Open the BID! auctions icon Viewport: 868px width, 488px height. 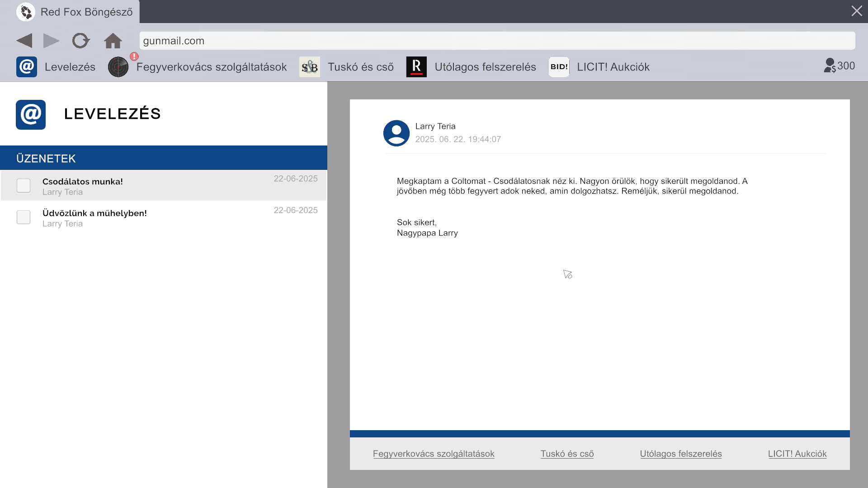[x=559, y=67]
